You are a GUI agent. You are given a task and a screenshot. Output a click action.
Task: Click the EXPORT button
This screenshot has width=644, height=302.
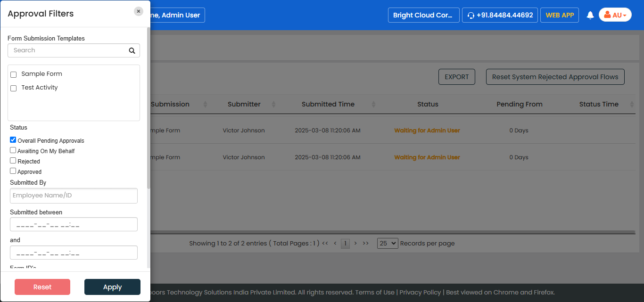(456, 77)
